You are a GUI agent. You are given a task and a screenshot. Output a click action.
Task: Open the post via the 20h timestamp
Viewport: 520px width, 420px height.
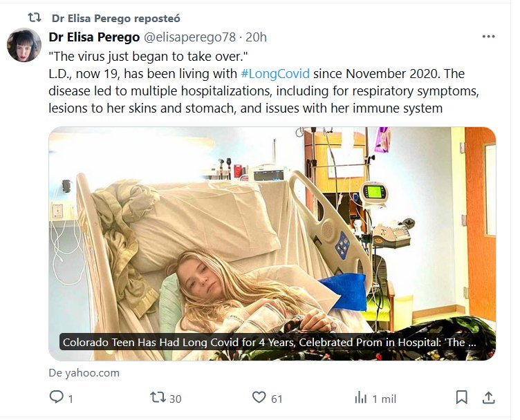[x=257, y=37]
